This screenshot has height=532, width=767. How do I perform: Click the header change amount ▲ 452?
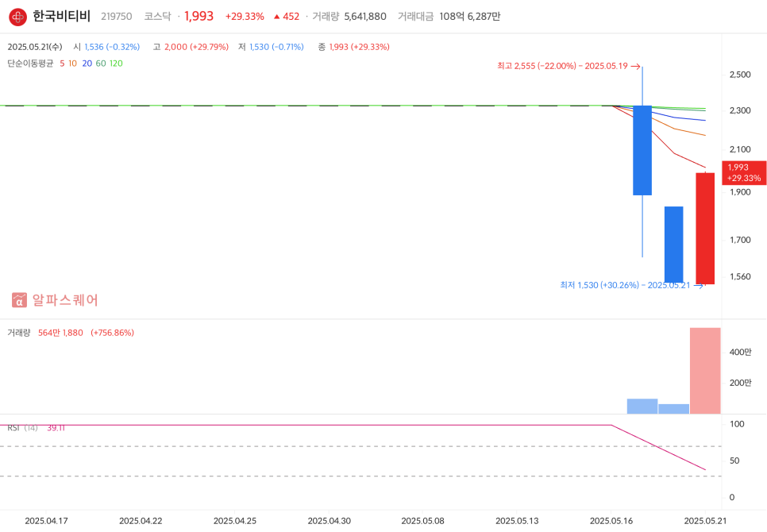[287, 17]
